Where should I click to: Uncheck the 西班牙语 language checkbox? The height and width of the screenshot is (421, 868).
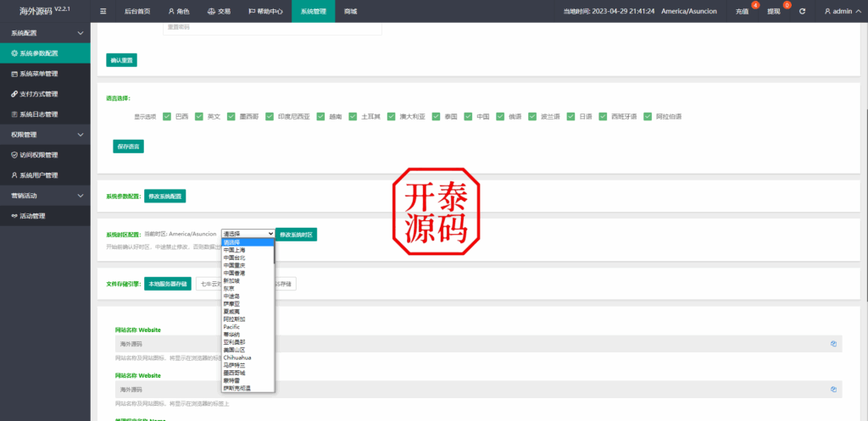pyautogui.click(x=603, y=117)
